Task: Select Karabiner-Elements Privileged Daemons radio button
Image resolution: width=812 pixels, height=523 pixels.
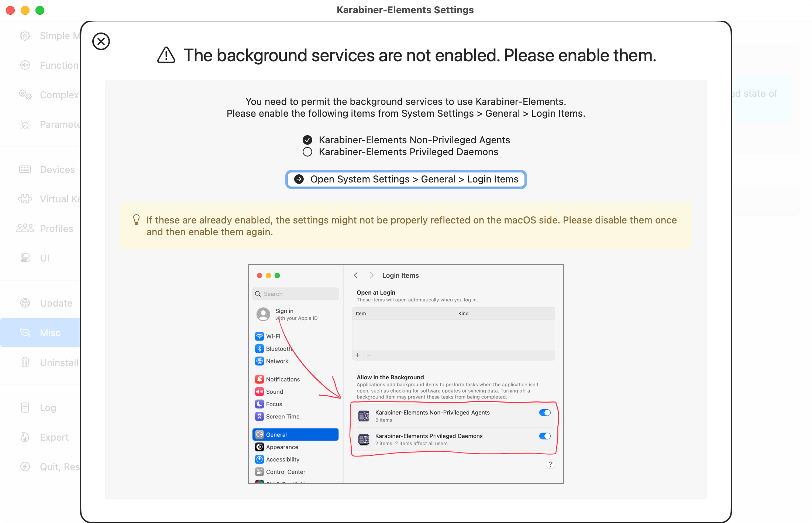Action: tap(307, 153)
